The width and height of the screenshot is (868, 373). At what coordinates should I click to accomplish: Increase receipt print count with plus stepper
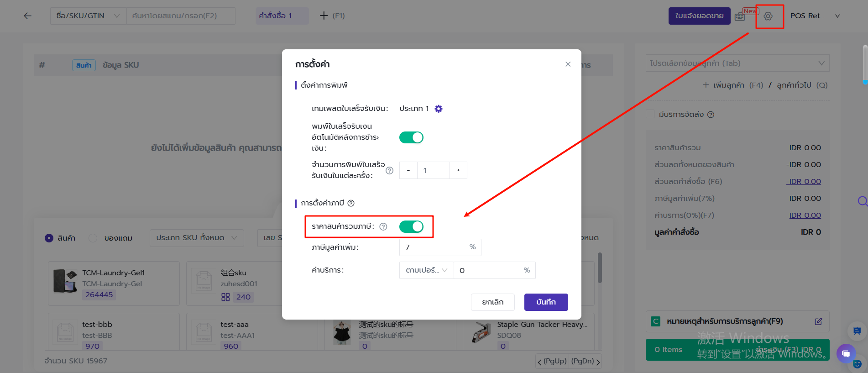[x=458, y=170]
